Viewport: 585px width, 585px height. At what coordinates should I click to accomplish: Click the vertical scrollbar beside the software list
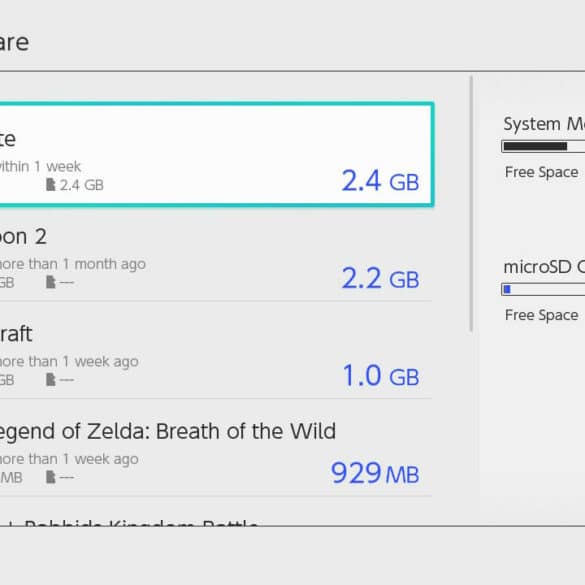click(471, 204)
